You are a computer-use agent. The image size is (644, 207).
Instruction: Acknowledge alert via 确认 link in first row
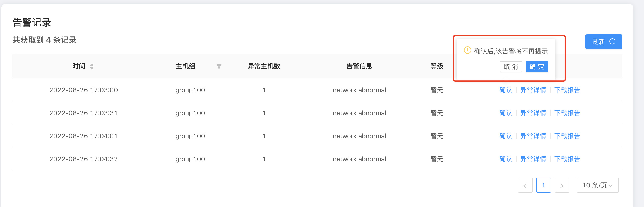click(x=506, y=90)
